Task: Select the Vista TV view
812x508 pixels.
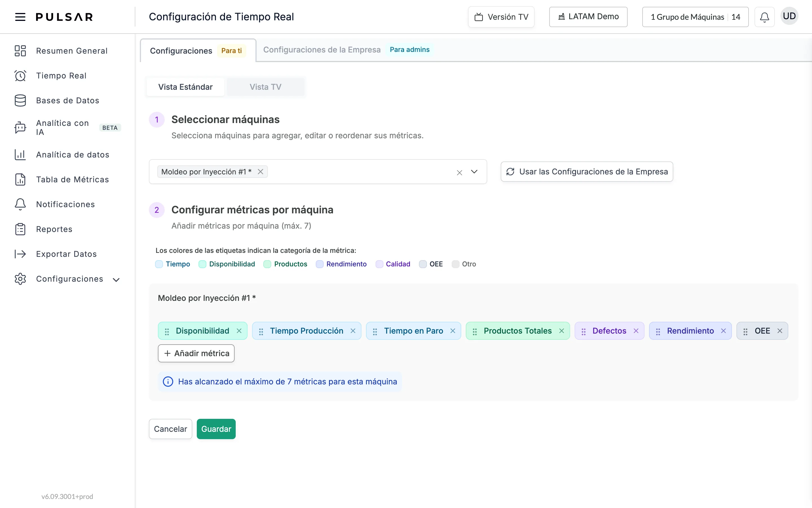Action: point(265,87)
